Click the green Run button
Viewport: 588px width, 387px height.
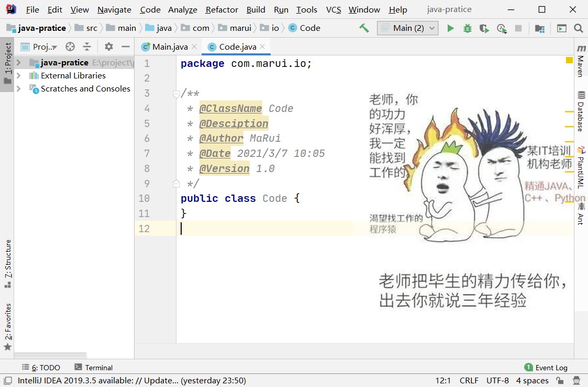click(x=450, y=28)
